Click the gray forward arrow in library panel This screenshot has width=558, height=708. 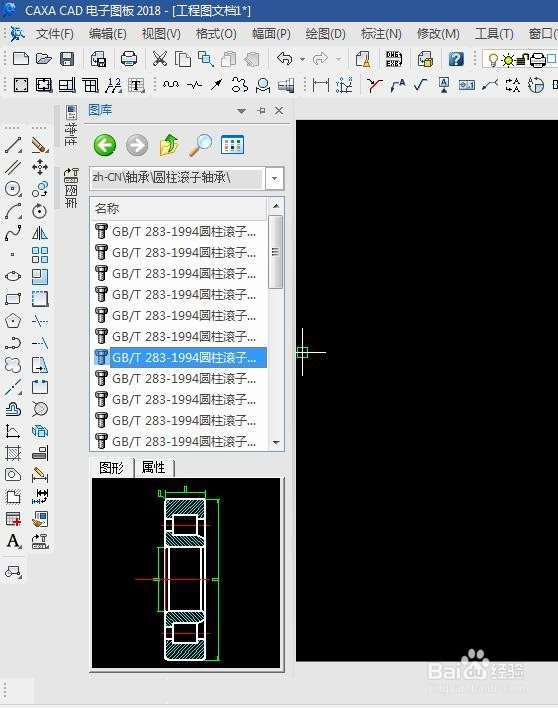tap(137, 145)
